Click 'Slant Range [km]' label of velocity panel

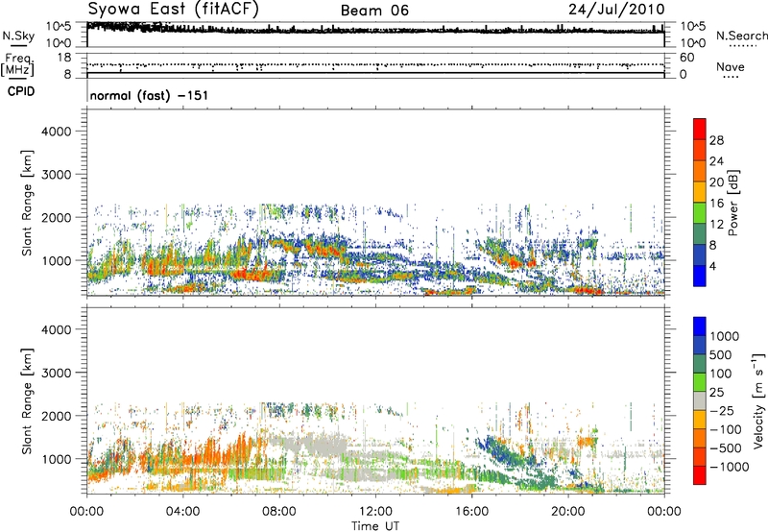pos(27,401)
